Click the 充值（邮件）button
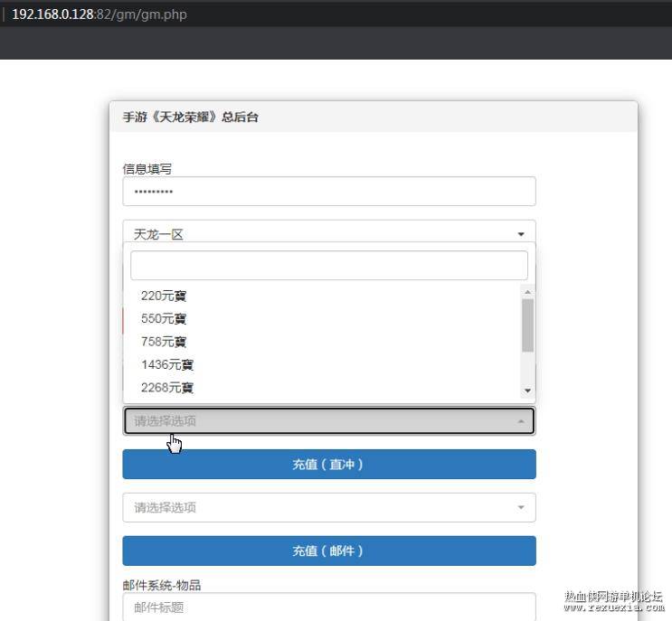 click(328, 550)
